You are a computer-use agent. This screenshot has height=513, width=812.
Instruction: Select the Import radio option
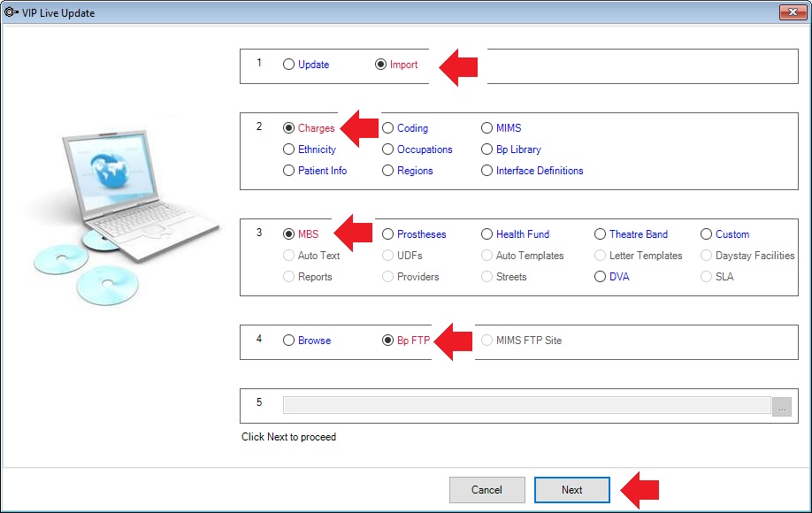tap(396, 65)
